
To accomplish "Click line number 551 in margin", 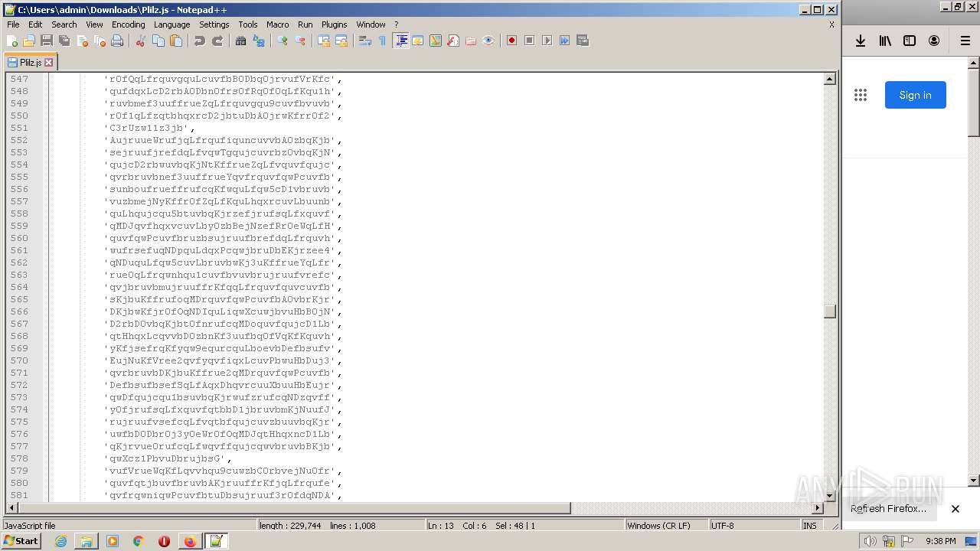I will click(x=18, y=128).
